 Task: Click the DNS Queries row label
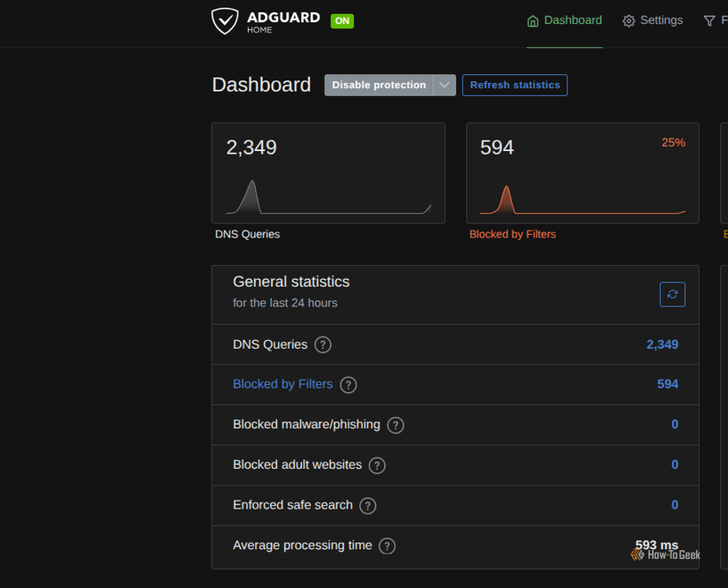coord(270,344)
